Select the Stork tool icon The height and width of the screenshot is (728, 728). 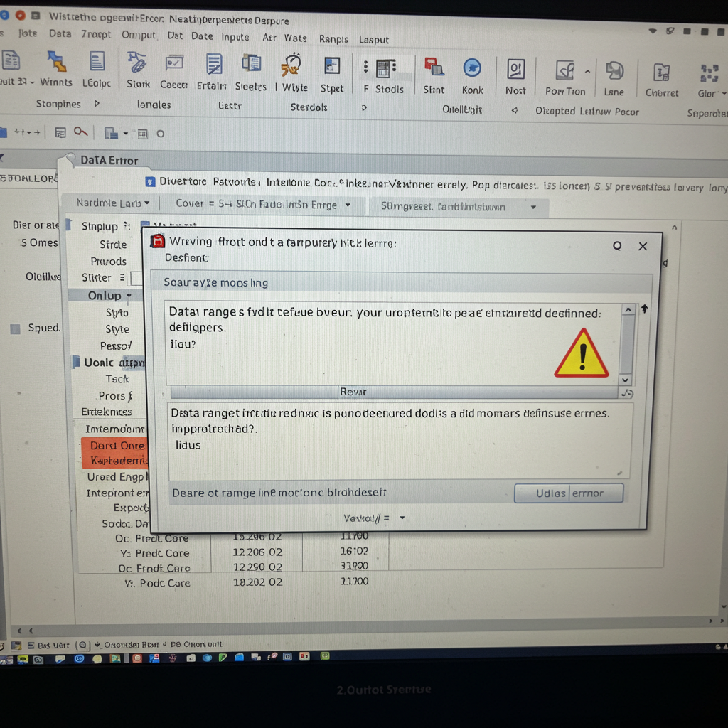pyautogui.click(x=137, y=63)
